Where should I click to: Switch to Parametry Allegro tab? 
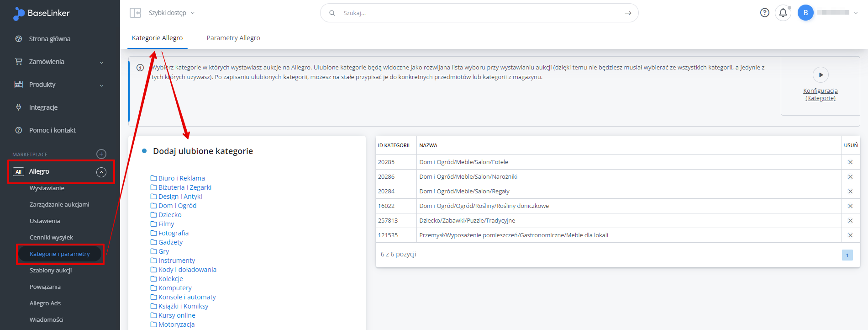pyautogui.click(x=233, y=38)
